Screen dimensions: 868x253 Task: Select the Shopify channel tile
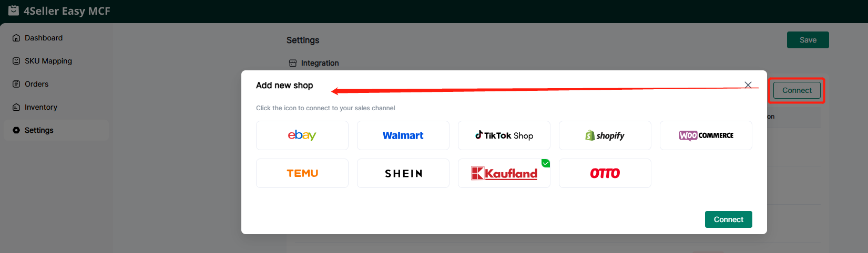[x=605, y=135]
